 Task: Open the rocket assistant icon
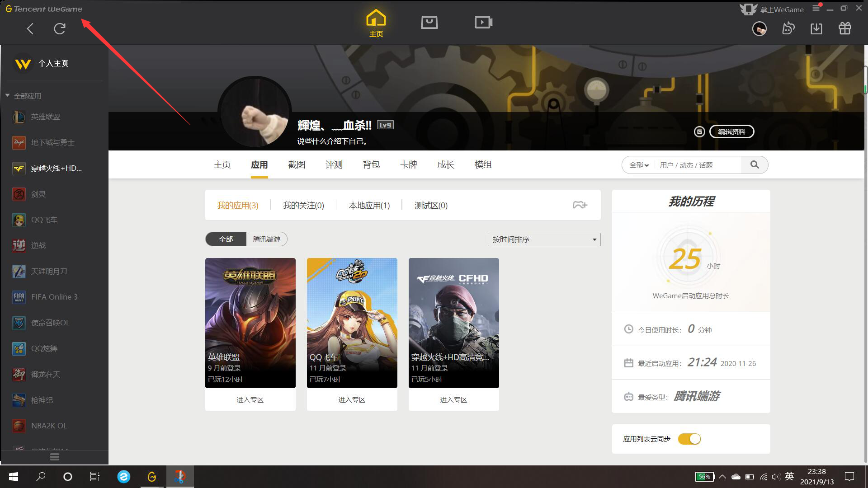tap(788, 28)
